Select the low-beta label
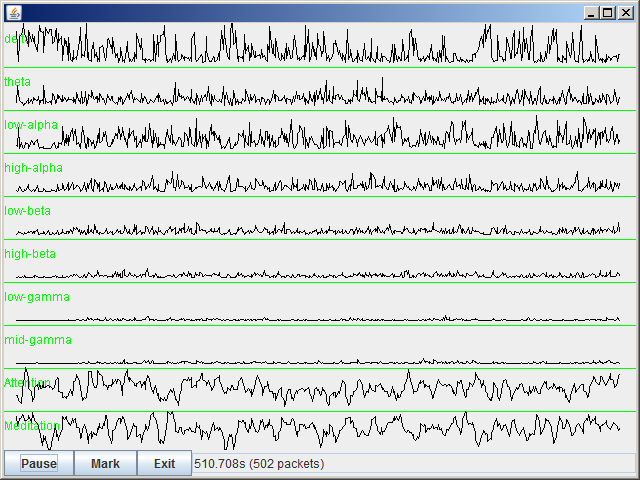This screenshot has height=480, width=640. click(27, 211)
